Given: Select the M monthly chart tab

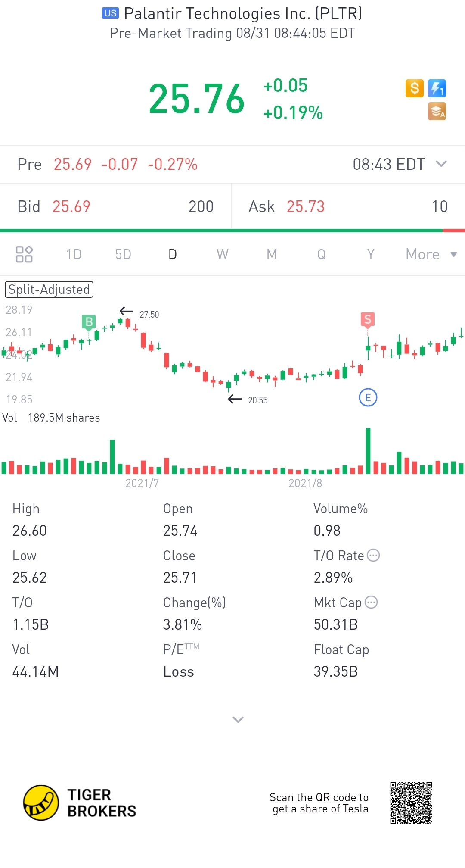Looking at the screenshot, I should pos(272,254).
